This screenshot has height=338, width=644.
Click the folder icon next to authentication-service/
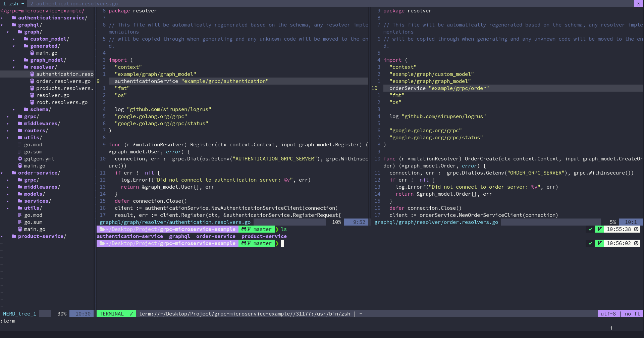point(14,18)
